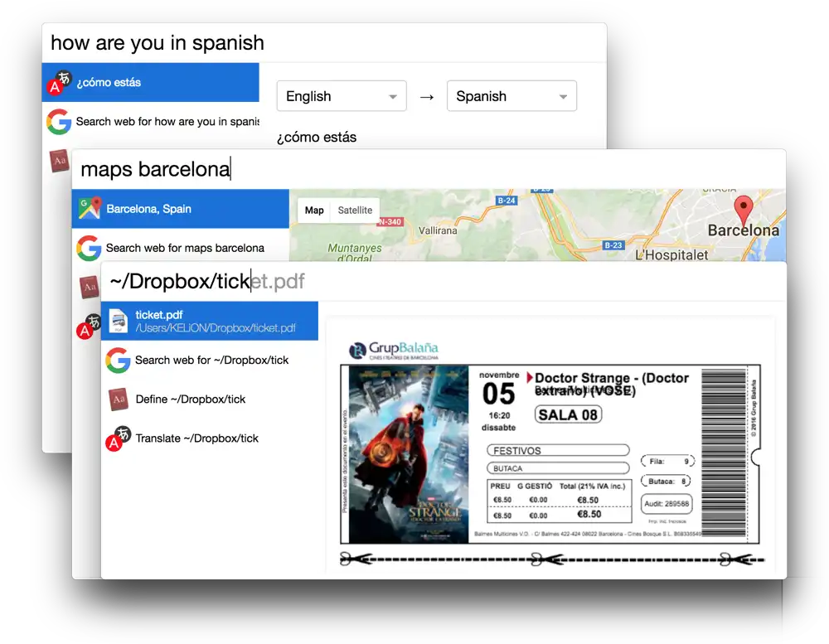Screen dimensions: 829x644
Task: Click the Google icon beside Search web for ~/Dropbox/tick
Action: point(118,360)
